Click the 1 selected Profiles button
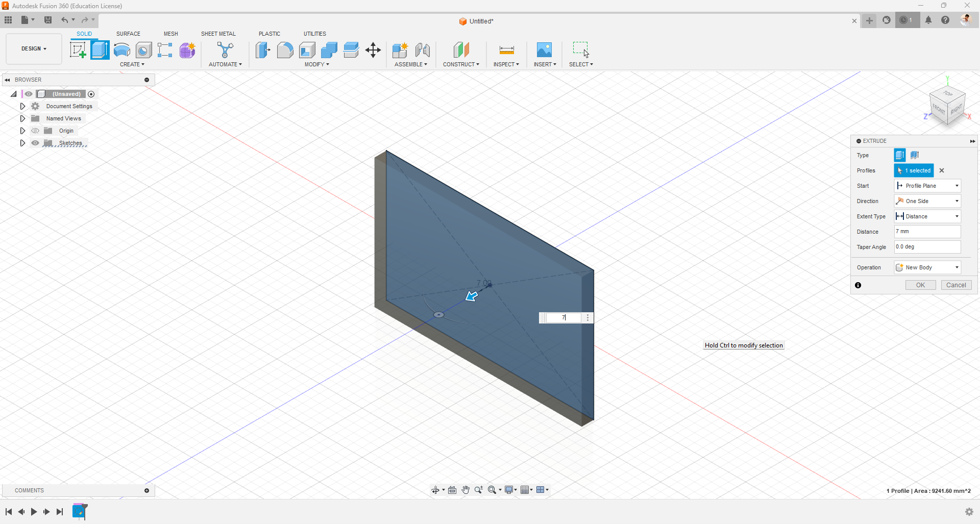The height and width of the screenshot is (524, 980). 914,170
